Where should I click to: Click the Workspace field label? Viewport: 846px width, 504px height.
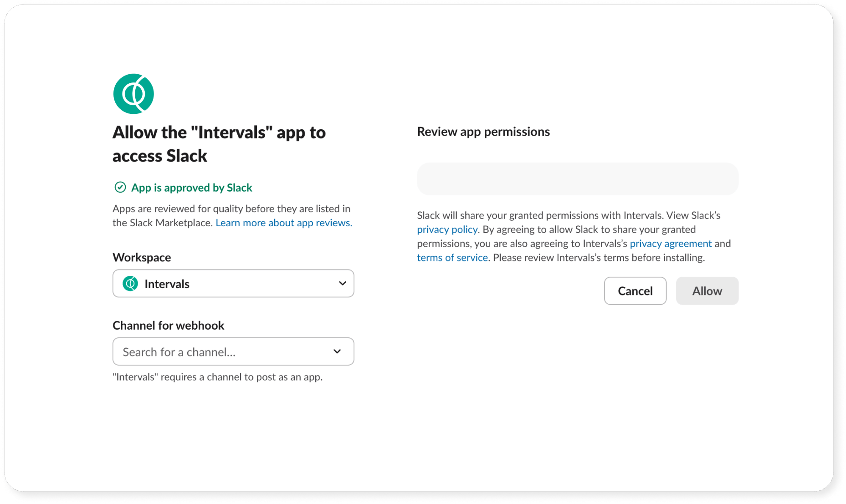[142, 257]
